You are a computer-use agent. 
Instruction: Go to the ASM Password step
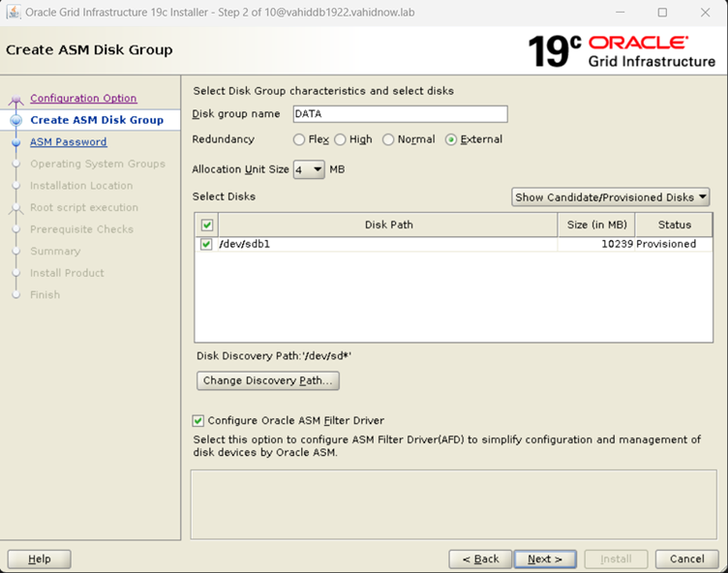point(68,142)
